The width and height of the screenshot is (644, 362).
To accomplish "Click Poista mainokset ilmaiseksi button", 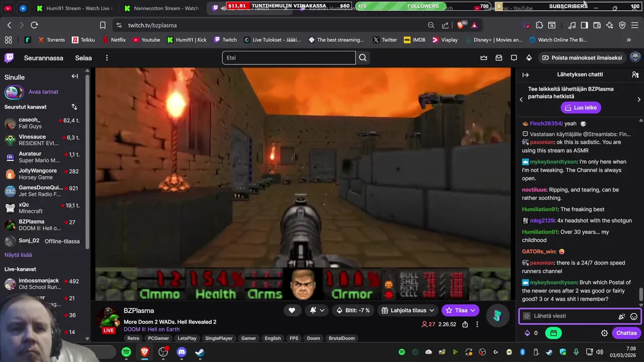I will click(582, 58).
